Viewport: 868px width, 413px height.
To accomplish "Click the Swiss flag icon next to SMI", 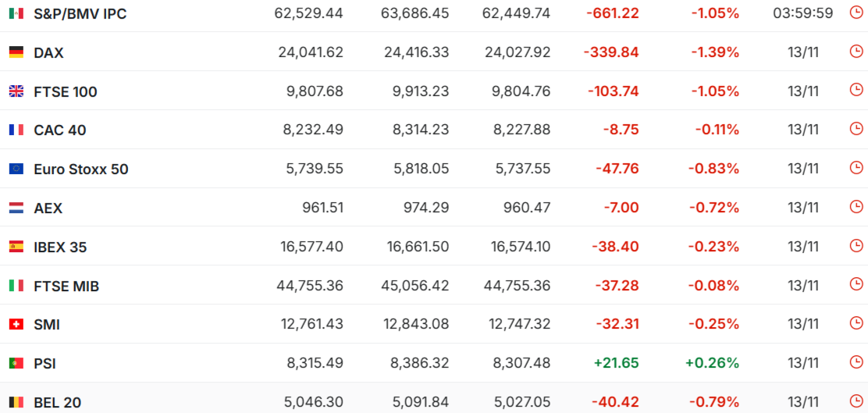I will 16,324.
